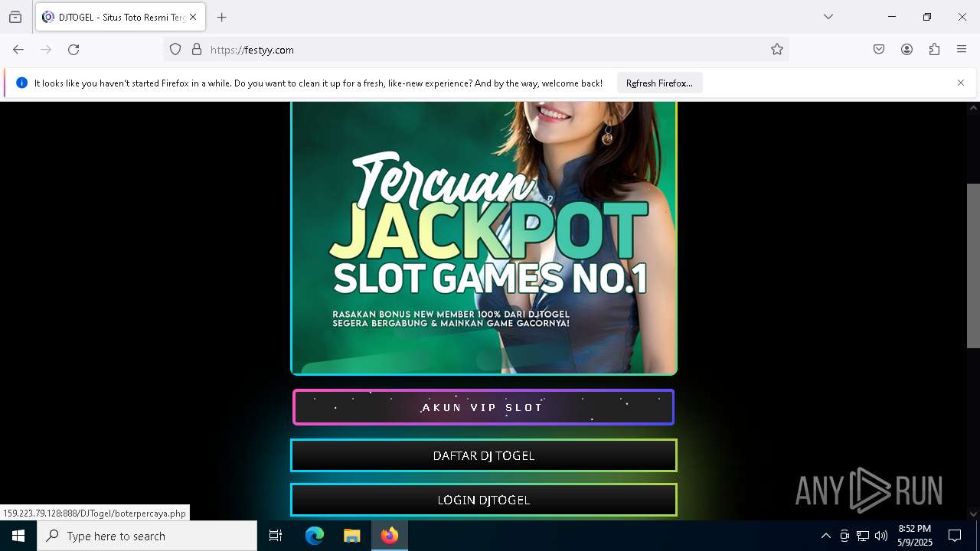This screenshot has width=980, height=551.
Task: Open the Firefox application menu
Action: point(962,50)
